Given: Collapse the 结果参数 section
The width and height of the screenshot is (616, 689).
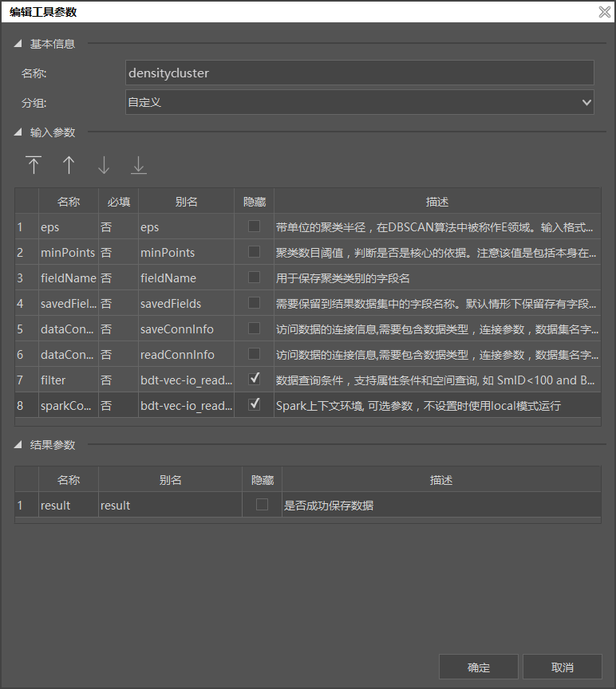Looking at the screenshot, I should click(x=18, y=445).
